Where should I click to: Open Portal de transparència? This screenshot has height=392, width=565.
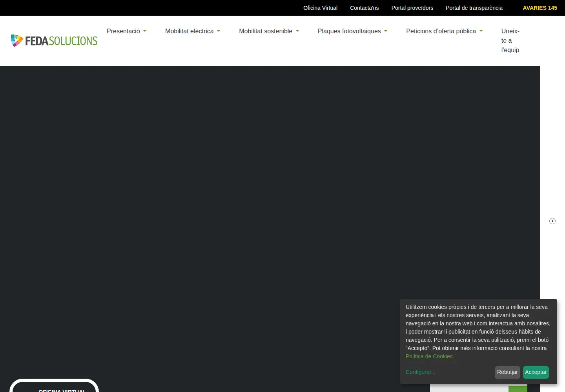474,8
